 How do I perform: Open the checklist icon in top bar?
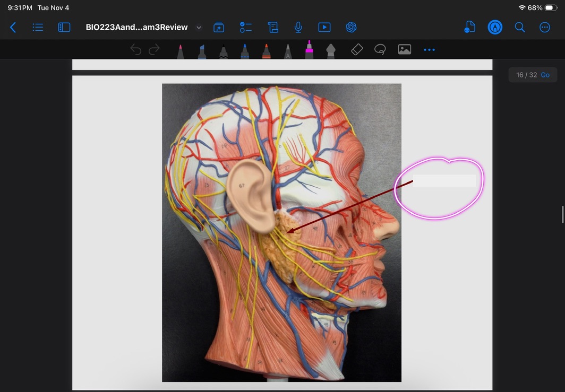click(246, 28)
